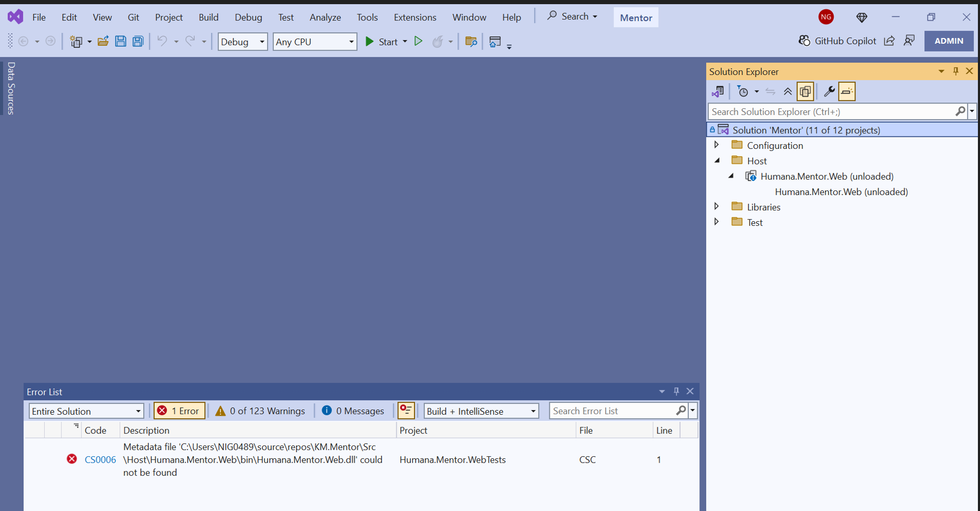The width and height of the screenshot is (980, 511).
Task: Open the Edit menu
Action: (x=69, y=17)
